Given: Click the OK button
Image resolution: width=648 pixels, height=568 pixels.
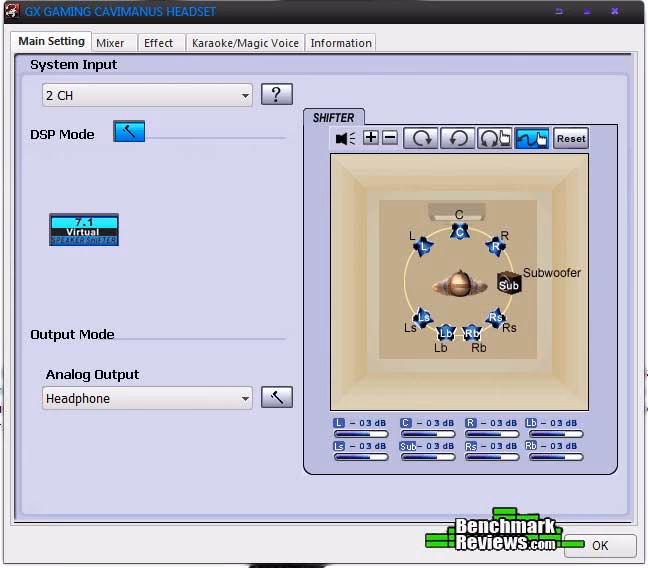Looking at the screenshot, I should [x=600, y=546].
